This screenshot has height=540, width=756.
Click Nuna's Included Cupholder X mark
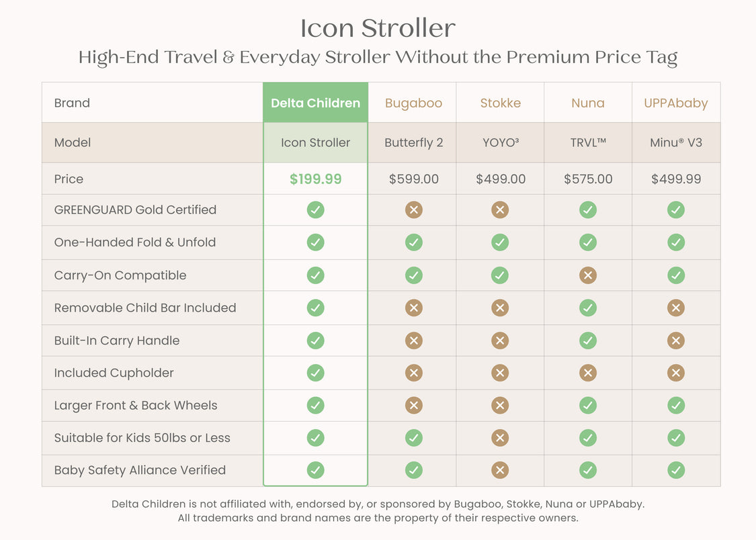[588, 373]
